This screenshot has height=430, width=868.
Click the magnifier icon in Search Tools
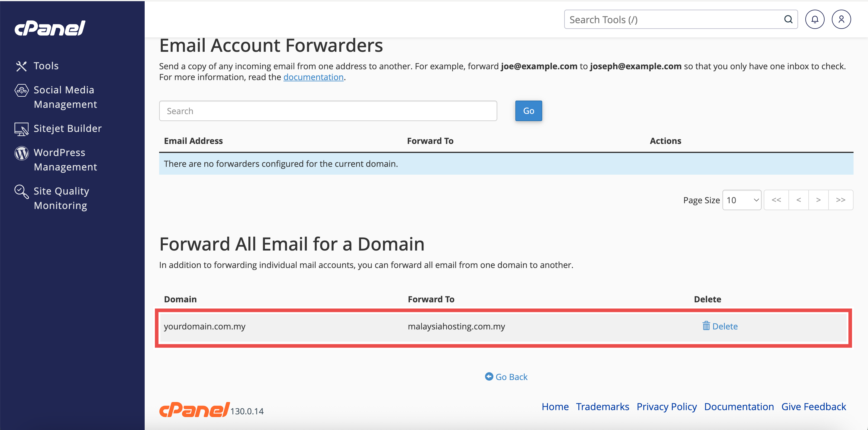tap(788, 20)
